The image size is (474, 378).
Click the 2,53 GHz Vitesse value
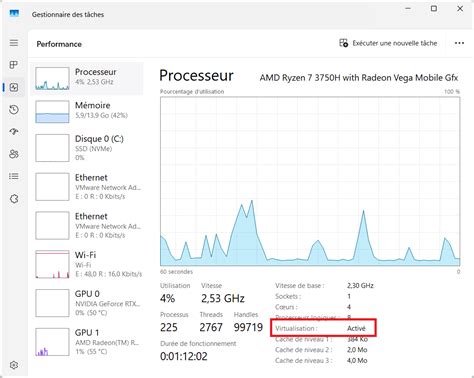(223, 298)
